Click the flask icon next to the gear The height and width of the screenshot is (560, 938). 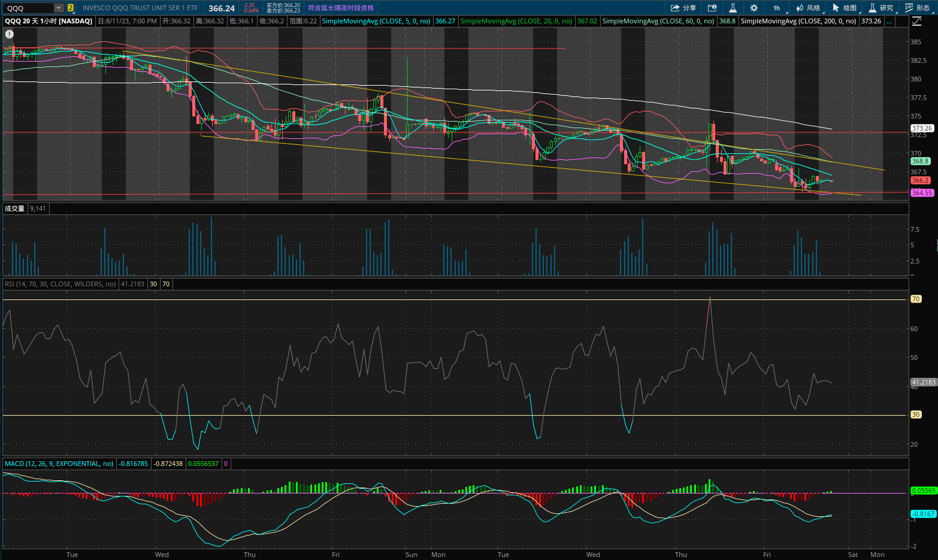click(x=733, y=8)
